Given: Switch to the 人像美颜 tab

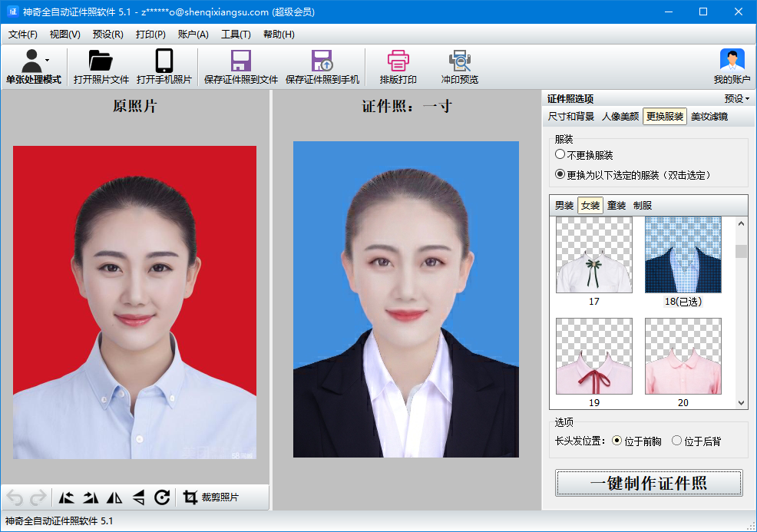Looking at the screenshot, I should 620,117.
